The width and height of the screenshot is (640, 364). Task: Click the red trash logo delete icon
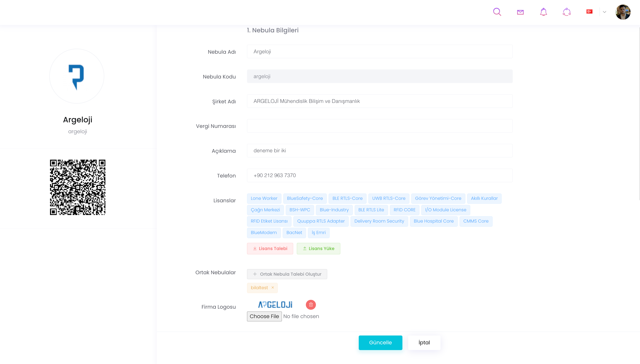(x=311, y=305)
